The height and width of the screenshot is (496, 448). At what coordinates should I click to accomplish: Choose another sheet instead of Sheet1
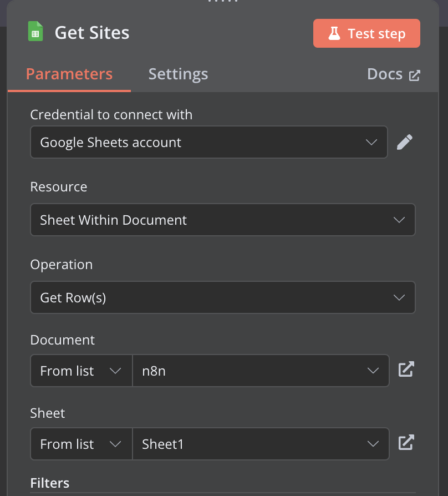(261, 444)
